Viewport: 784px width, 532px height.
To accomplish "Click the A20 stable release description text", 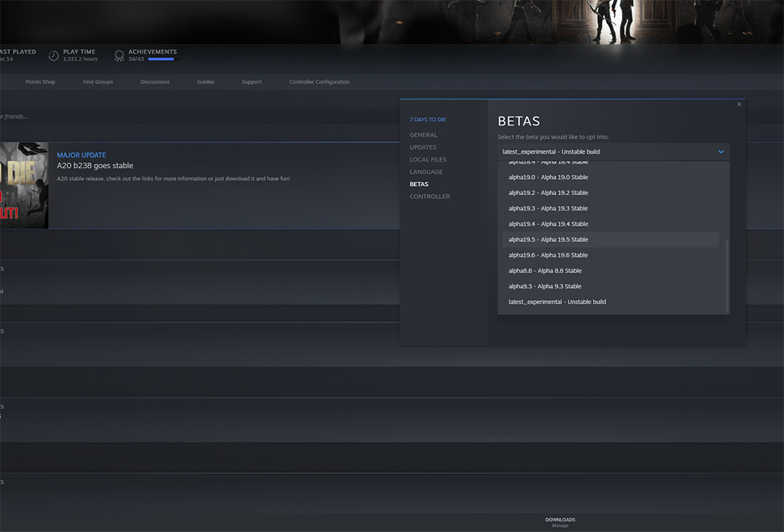I will coord(173,178).
